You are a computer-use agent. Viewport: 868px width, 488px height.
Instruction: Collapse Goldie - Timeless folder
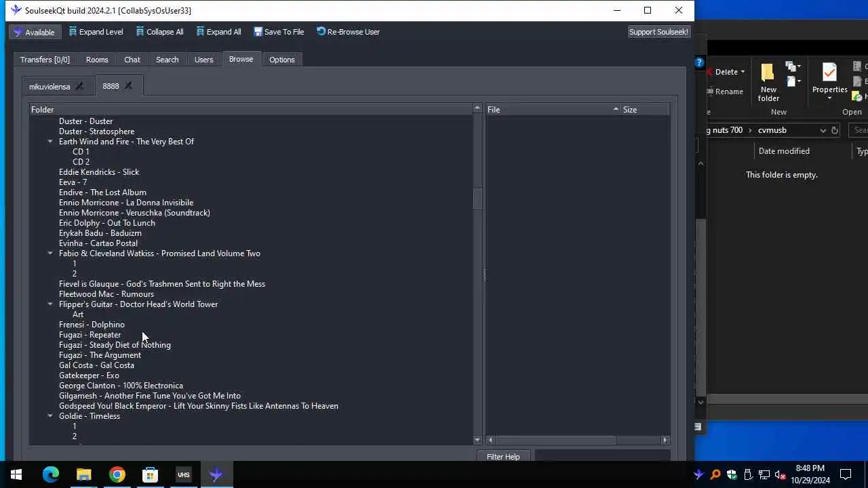tap(50, 416)
